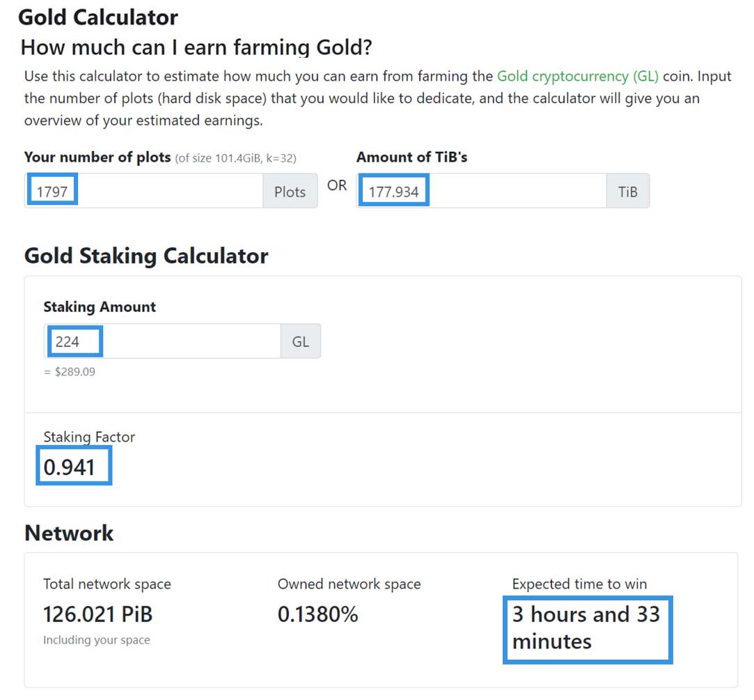Select the Staking Factor value 0.941
This screenshot has width=754, height=700.
pyautogui.click(x=70, y=467)
